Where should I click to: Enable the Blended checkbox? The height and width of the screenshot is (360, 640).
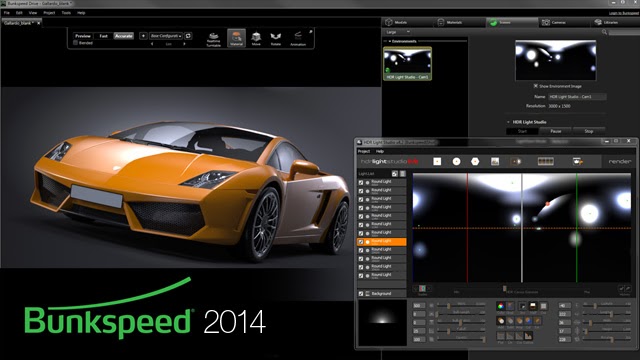76,43
